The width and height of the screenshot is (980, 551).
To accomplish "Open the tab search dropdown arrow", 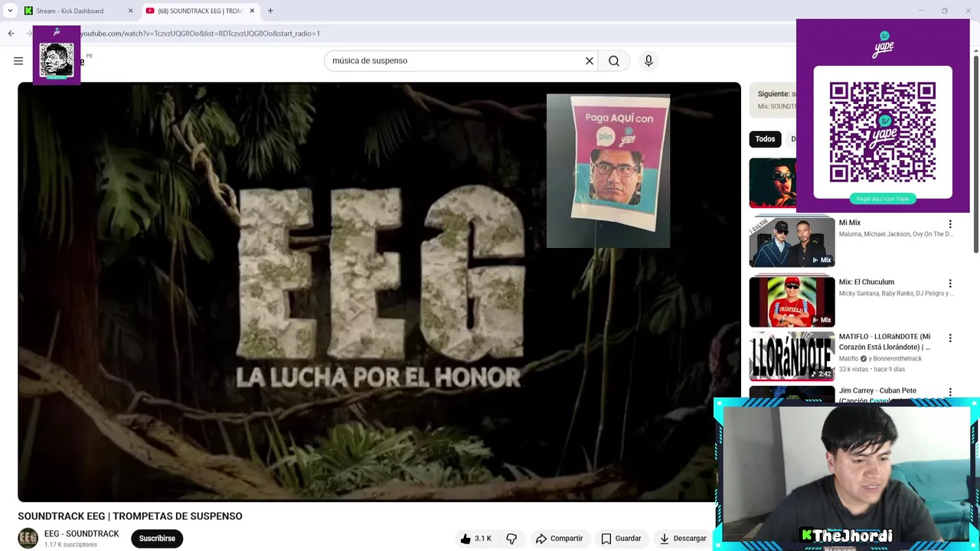I will tap(10, 11).
